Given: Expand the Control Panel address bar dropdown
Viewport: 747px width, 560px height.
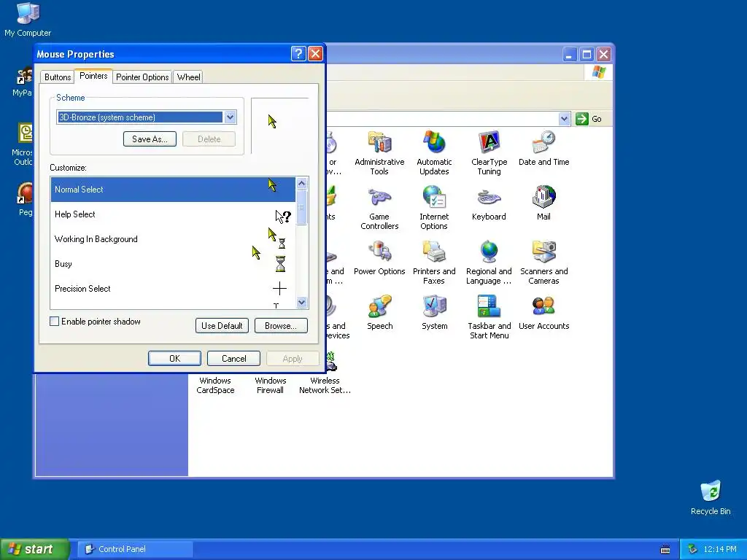Looking at the screenshot, I should [564, 119].
